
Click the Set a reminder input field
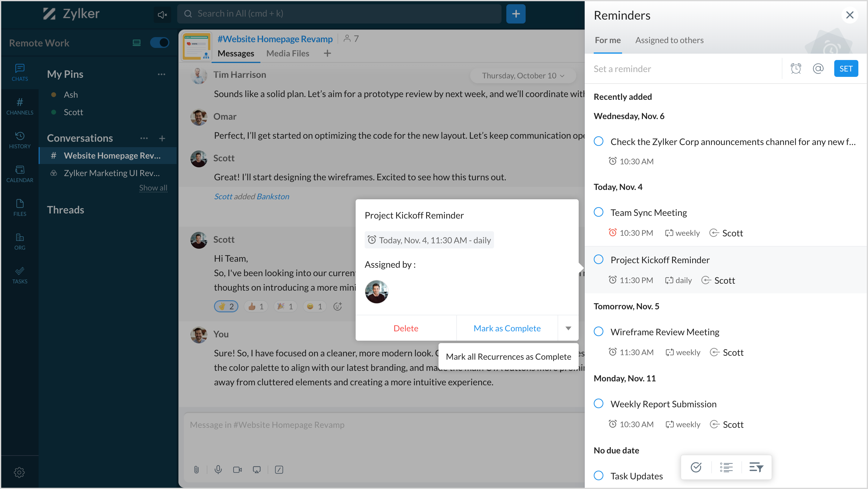point(684,69)
